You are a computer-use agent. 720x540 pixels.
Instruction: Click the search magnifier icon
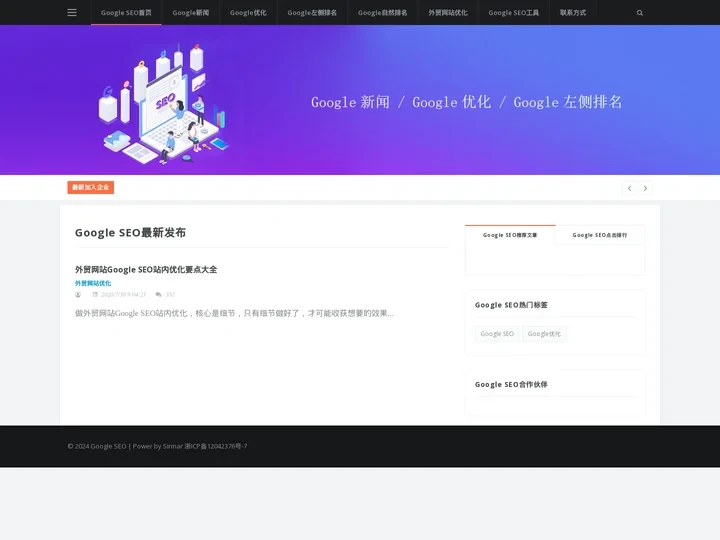click(640, 13)
